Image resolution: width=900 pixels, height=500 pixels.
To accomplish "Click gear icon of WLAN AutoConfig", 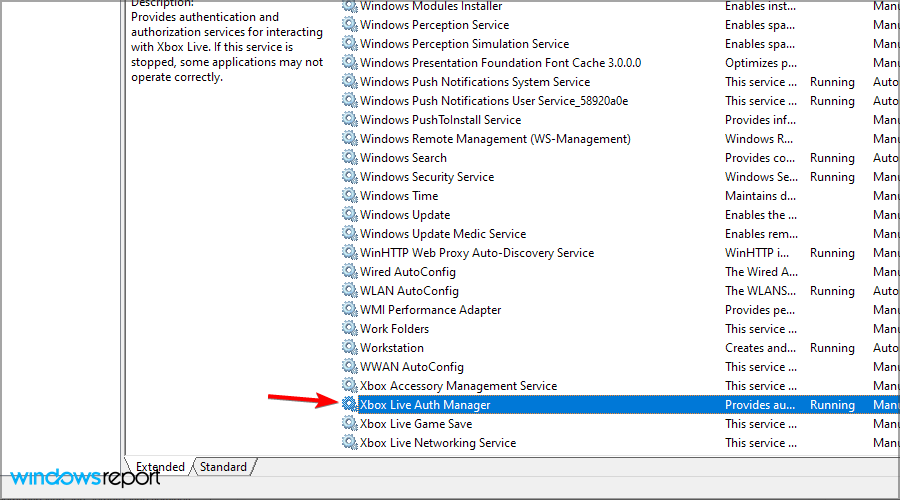I will pyautogui.click(x=350, y=289).
